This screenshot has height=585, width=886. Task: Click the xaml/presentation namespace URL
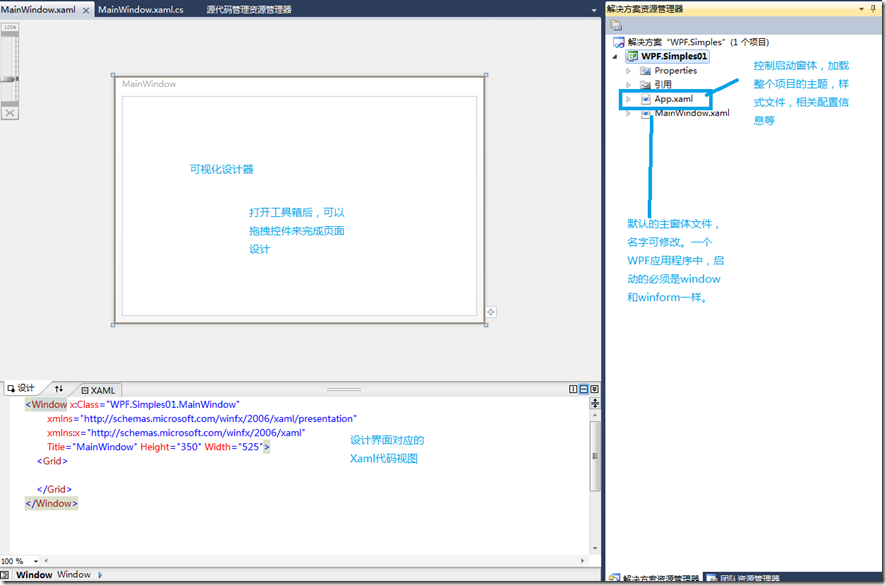click(218, 419)
